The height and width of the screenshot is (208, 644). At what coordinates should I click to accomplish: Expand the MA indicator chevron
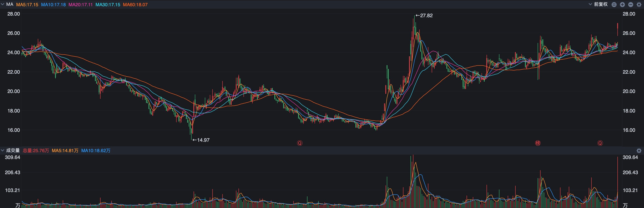pyautogui.click(x=2, y=5)
